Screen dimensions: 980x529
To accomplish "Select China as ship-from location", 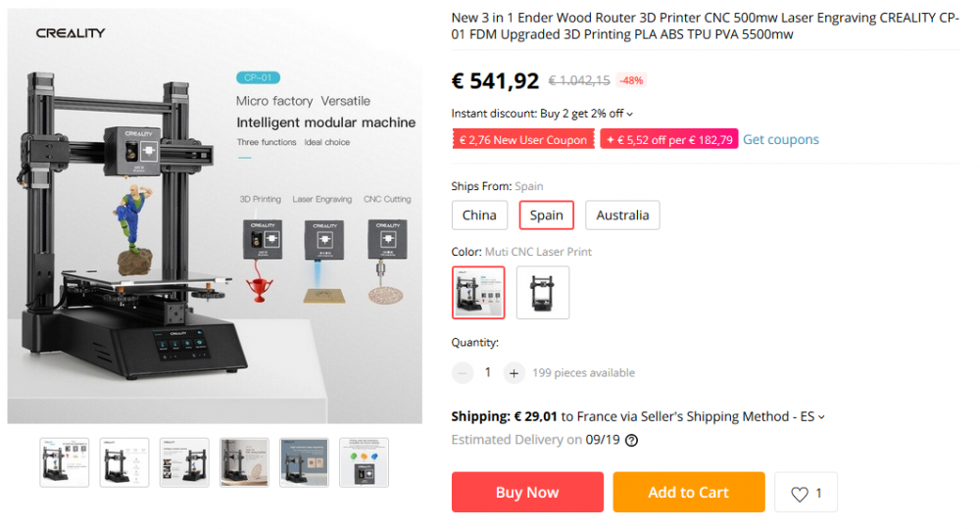I will coord(479,216).
